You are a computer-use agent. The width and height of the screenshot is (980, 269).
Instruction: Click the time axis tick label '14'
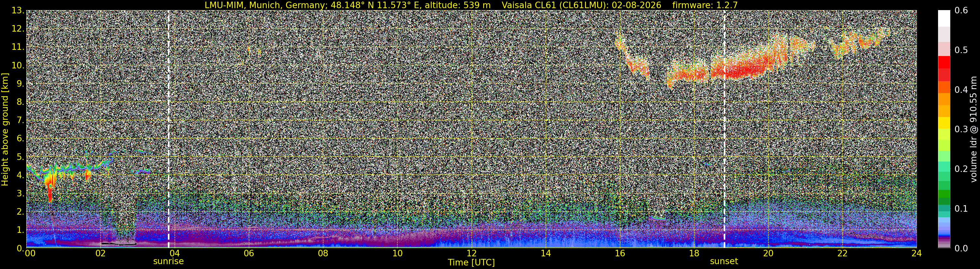(x=545, y=253)
